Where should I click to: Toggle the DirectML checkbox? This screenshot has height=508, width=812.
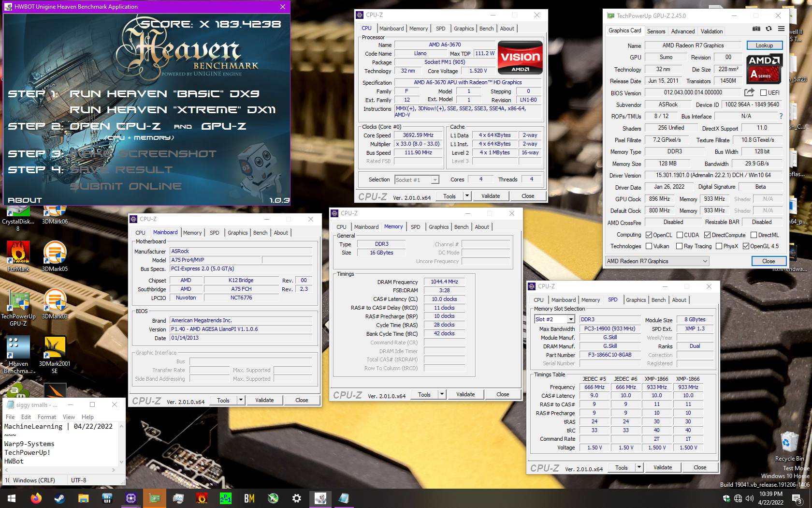(x=754, y=235)
